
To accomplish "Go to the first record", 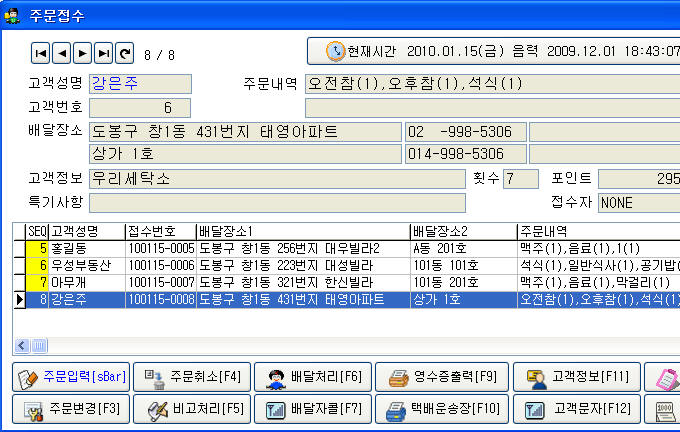I will pyautogui.click(x=41, y=53).
